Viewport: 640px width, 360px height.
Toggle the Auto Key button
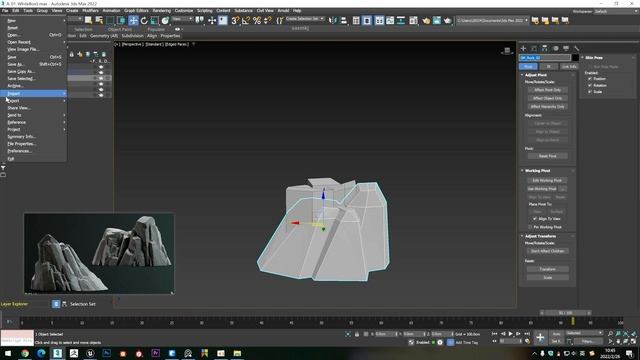[x=556, y=334]
